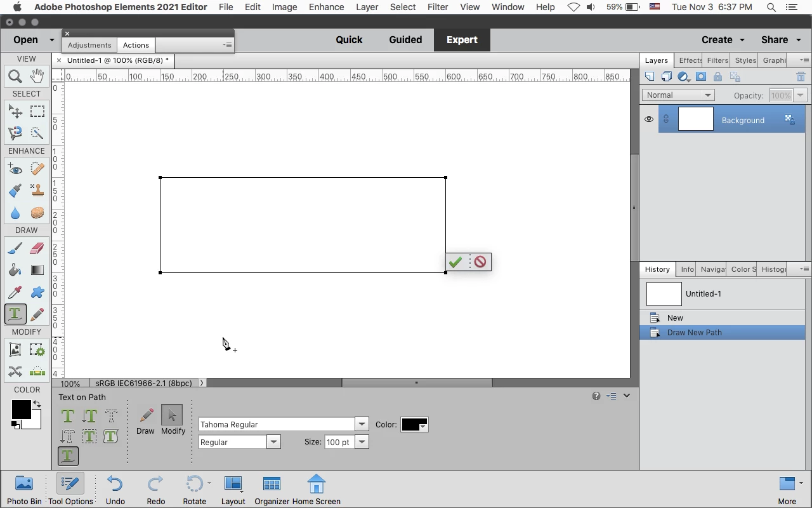Open the layer Opacity dropdown arrow
This screenshot has height=508, width=812.
800,95
